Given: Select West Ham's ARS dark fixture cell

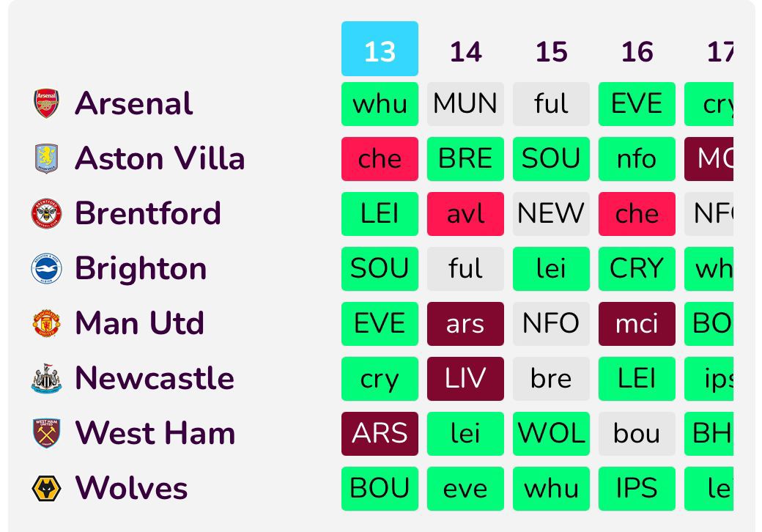Looking at the screenshot, I should 380,433.
